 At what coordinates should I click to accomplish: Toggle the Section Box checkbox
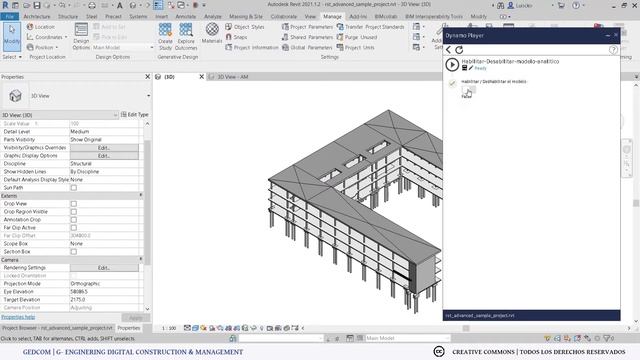pos(73,252)
